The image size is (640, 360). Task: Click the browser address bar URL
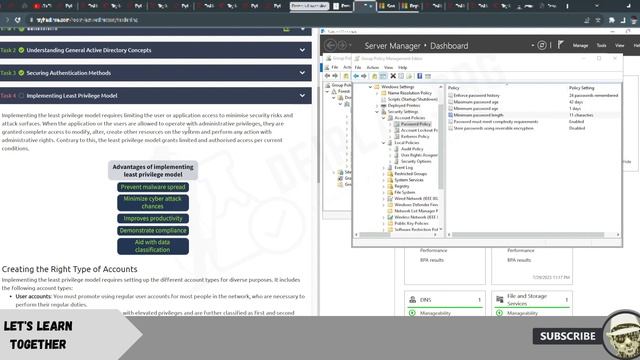[x=87, y=20]
